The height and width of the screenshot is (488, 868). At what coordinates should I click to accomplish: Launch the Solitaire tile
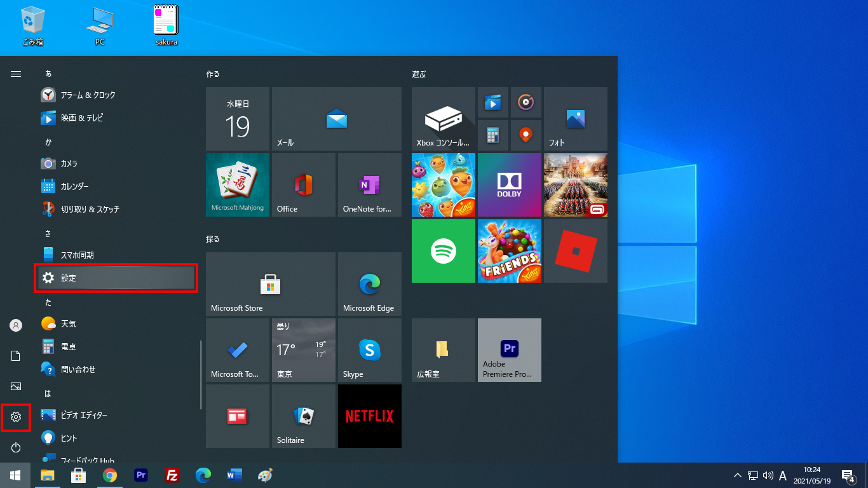(304, 416)
